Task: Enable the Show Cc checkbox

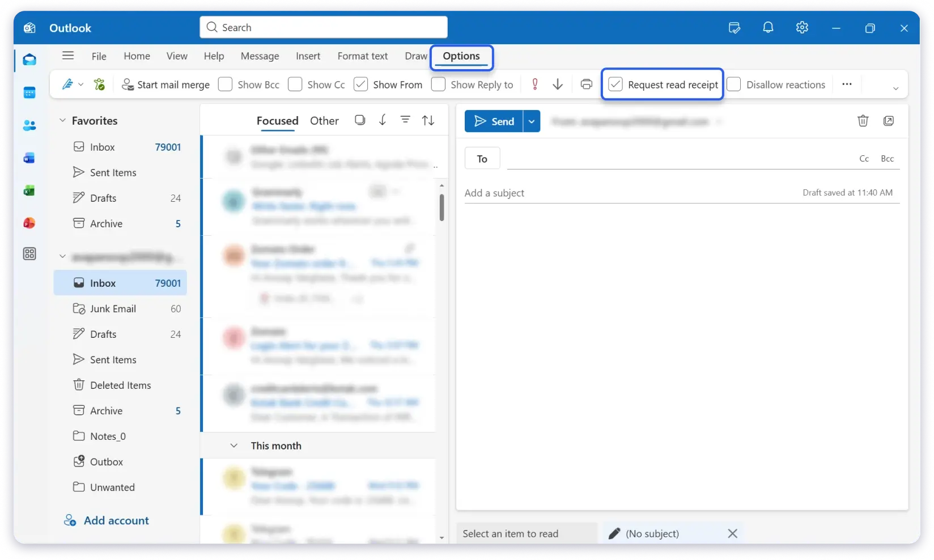Action: point(295,84)
